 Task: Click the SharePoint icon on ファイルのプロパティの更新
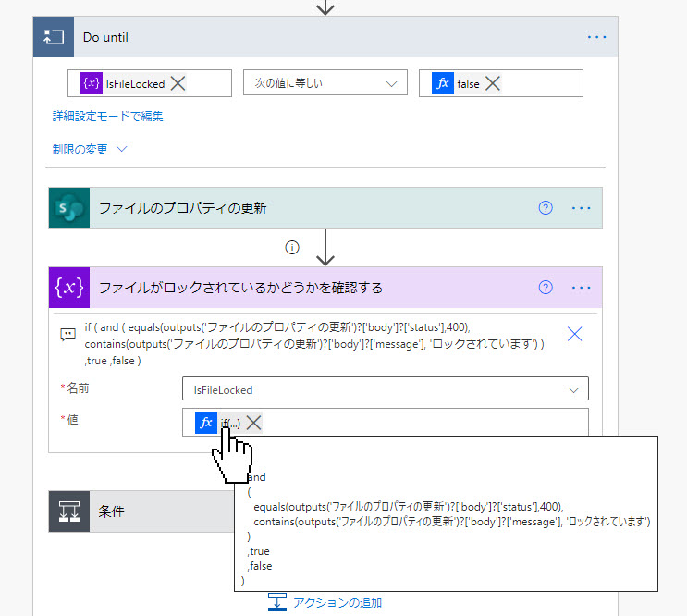pyautogui.click(x=69, y=208)
